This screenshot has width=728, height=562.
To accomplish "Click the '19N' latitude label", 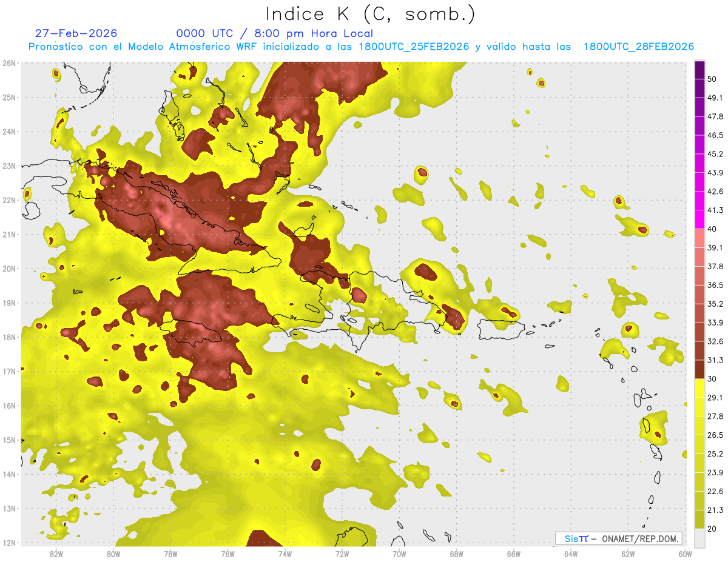I will [x=9, y=303].
